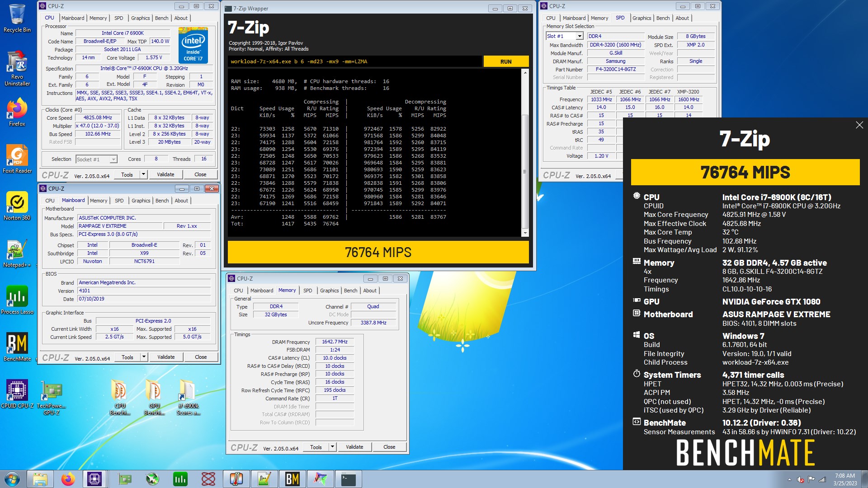Click the network signal tray icon
The width and height of the screenshot is (868, 488).
(822, 479)
